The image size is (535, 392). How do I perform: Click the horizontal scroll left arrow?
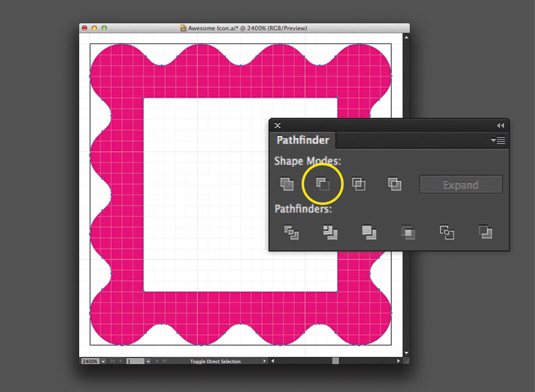tap(273, 361)
